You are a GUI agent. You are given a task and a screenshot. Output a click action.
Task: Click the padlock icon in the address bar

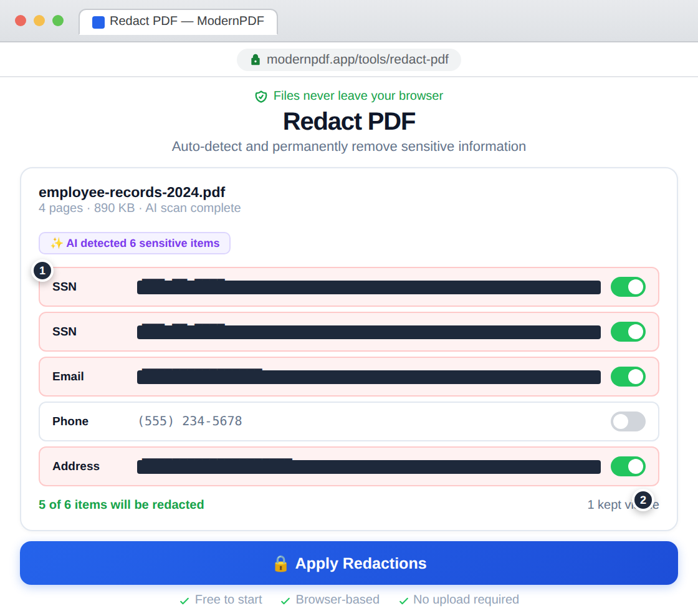point(254,59)
